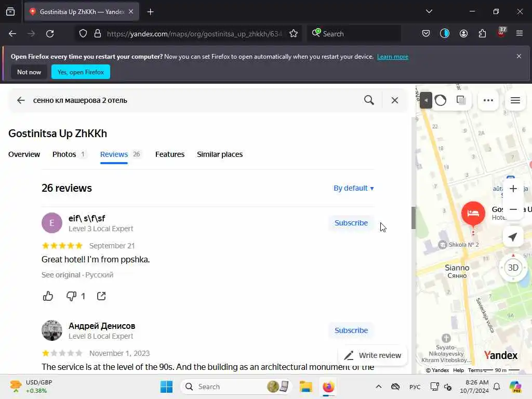This screenshot has width=532, height=399.
Task: Zoom in on the map
Action: click(513, 188)
